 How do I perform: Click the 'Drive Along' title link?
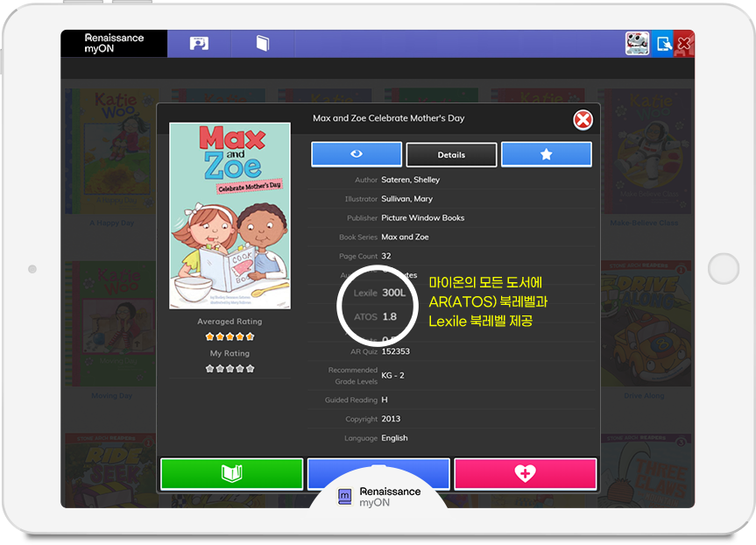[644, 396]
